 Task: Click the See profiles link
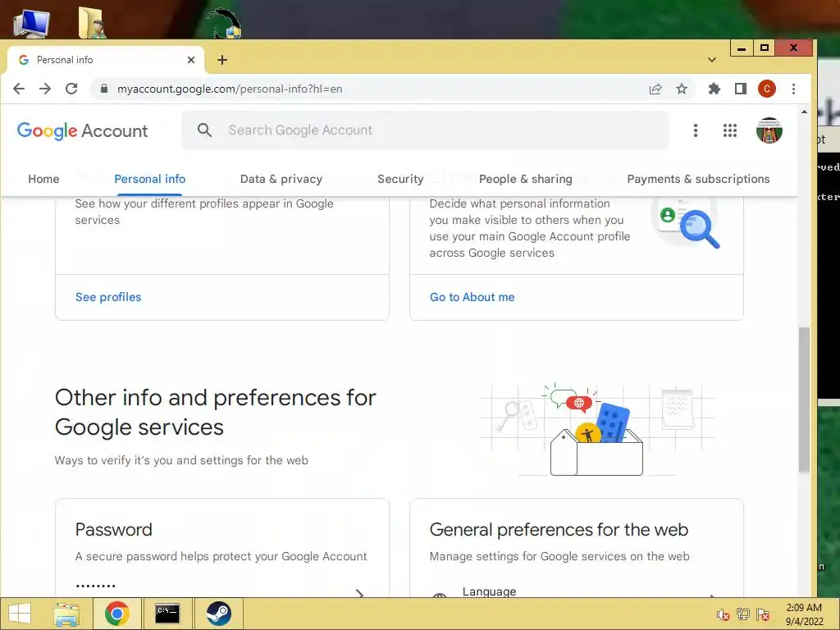coord(108,297)
